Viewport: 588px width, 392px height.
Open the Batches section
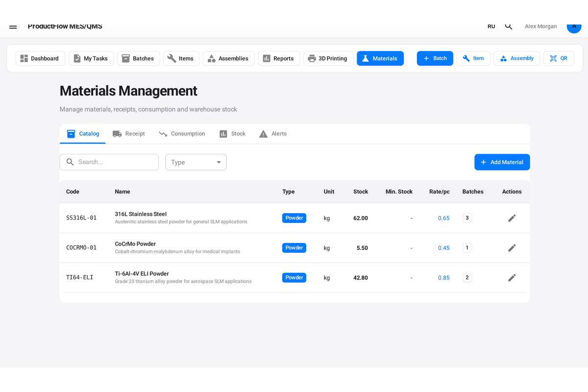(x=138, y=58)
